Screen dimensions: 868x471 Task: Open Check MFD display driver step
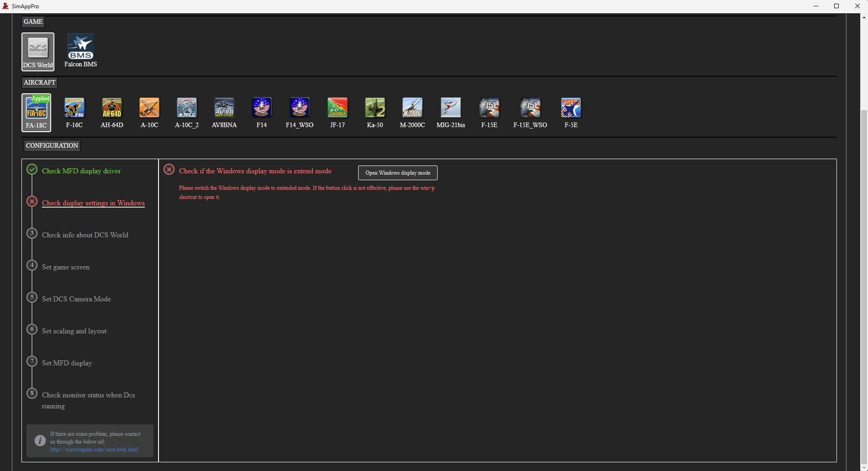click(81, 171)
